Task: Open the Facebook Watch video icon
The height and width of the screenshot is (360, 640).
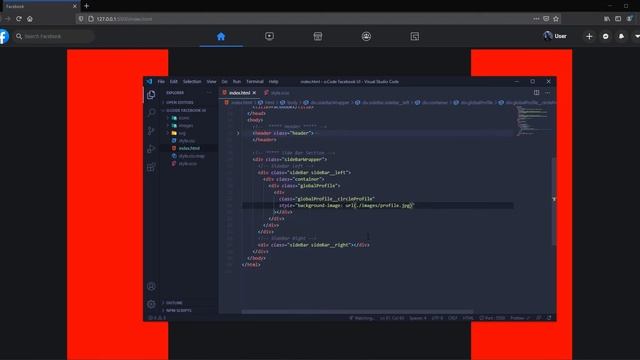Action: tap(269, 36)
